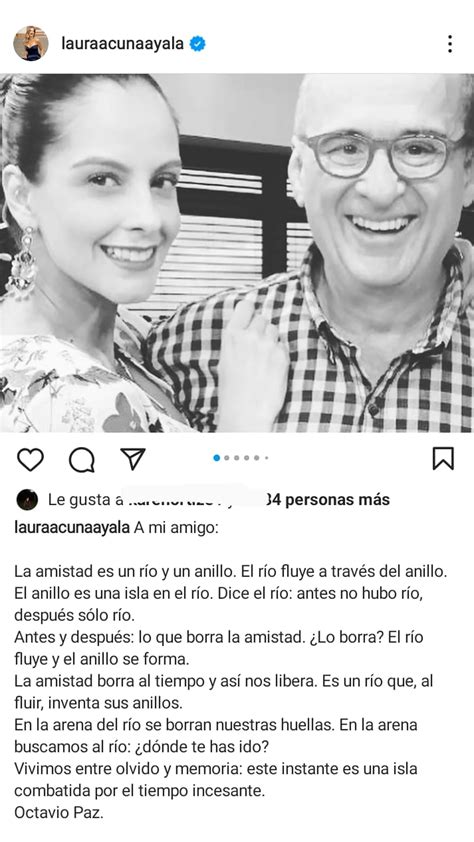Jump to the fifth carousel dot
474x842 pixels.
[x=257, y=458]
